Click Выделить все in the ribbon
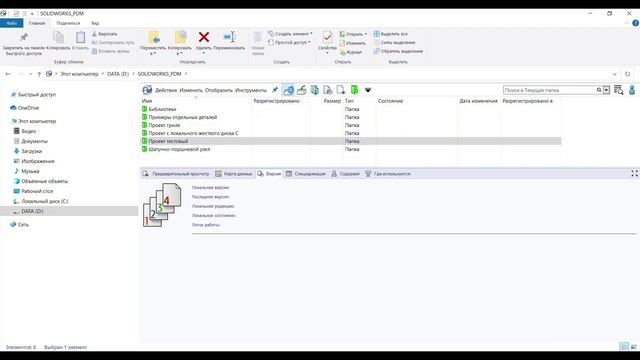The height and width of the screenshot is (360, 640). point(391,34)
